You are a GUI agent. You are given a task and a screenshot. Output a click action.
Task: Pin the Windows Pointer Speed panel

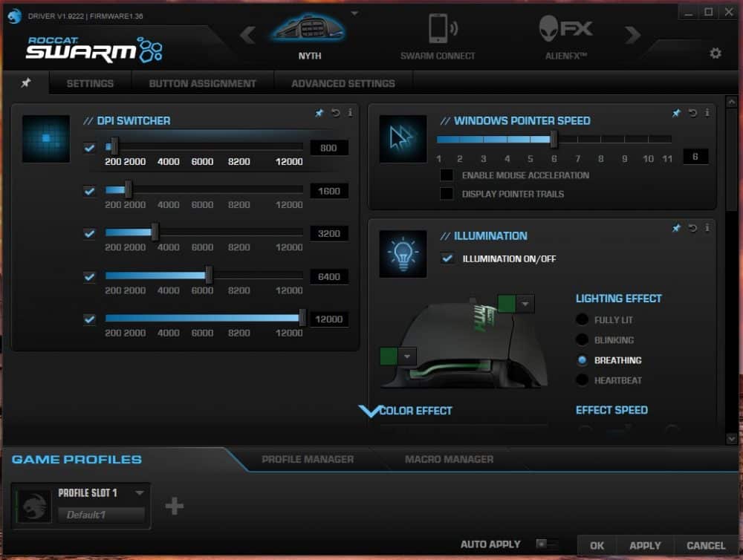[x=676, y=113]
